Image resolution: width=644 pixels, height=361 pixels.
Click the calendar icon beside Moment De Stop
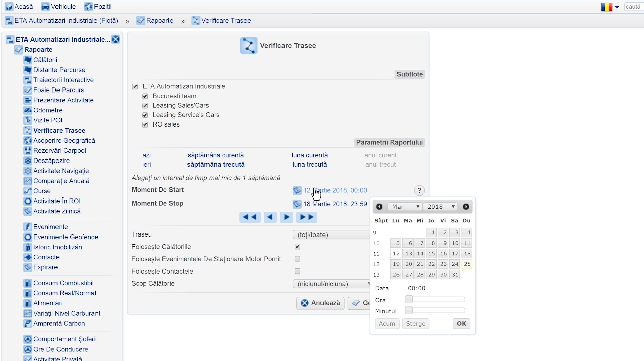pyautogui.click(x=297, y=204)
